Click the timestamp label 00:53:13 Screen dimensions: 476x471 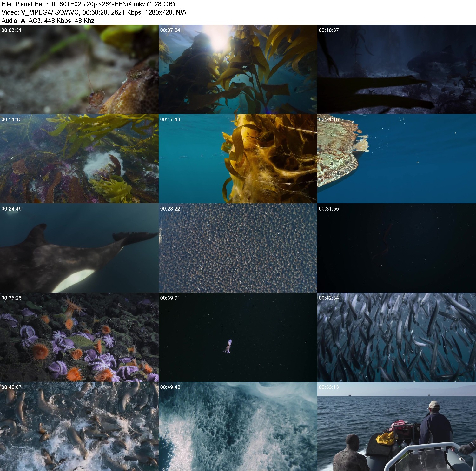(329, 387)
